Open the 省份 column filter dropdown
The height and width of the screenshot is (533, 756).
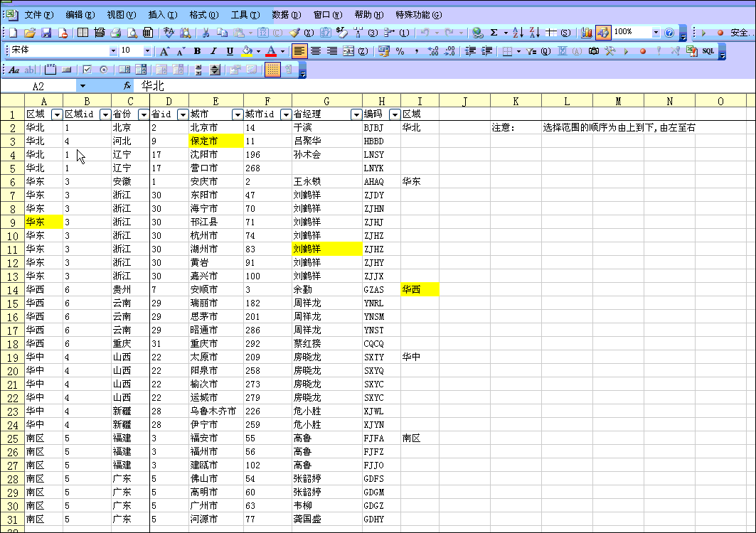point(143,114)
